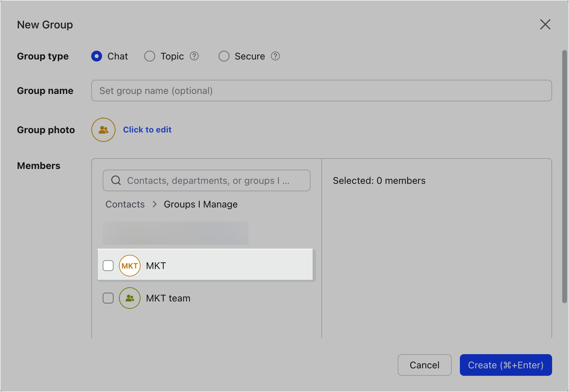Select the Groups I Manage breadcrumb
Image resolution: width=569 pixels, height=392 pixels.
(200, 204)
